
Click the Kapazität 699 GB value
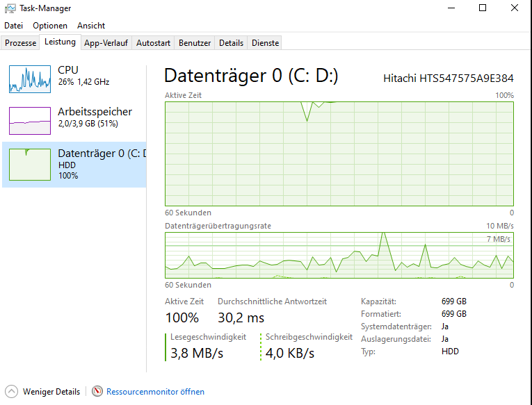pyautogui.click(x=453, y=301)
